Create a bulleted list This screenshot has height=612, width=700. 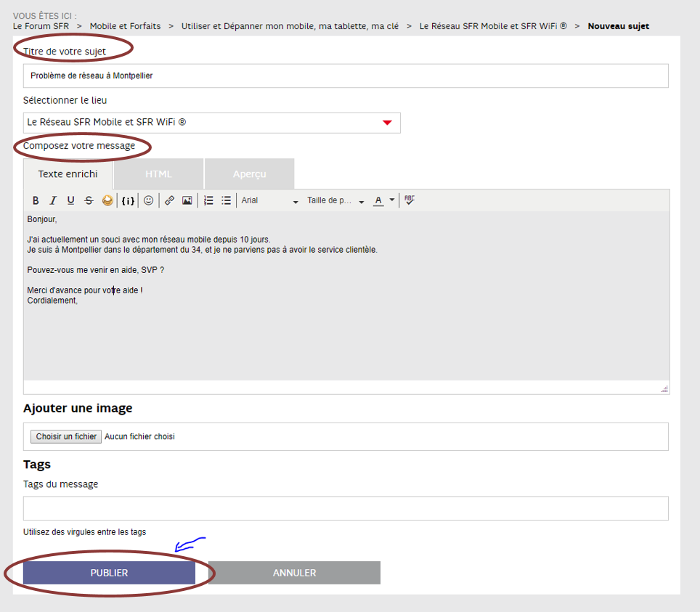(x=226, y=200)
